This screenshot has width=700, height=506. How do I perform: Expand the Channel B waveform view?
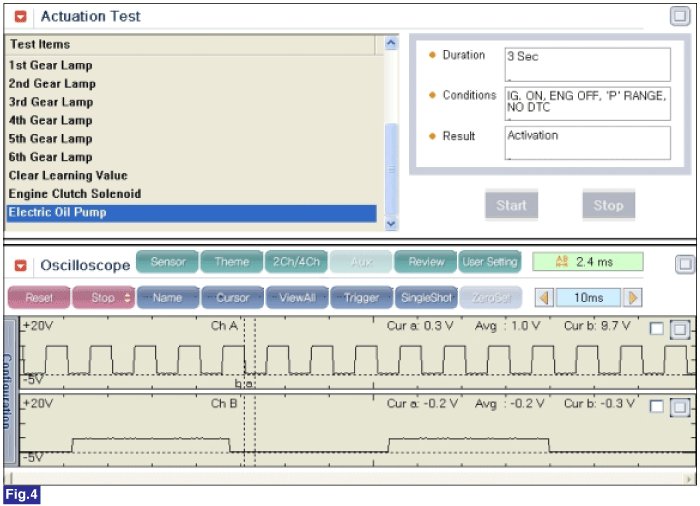coord(679,407)
